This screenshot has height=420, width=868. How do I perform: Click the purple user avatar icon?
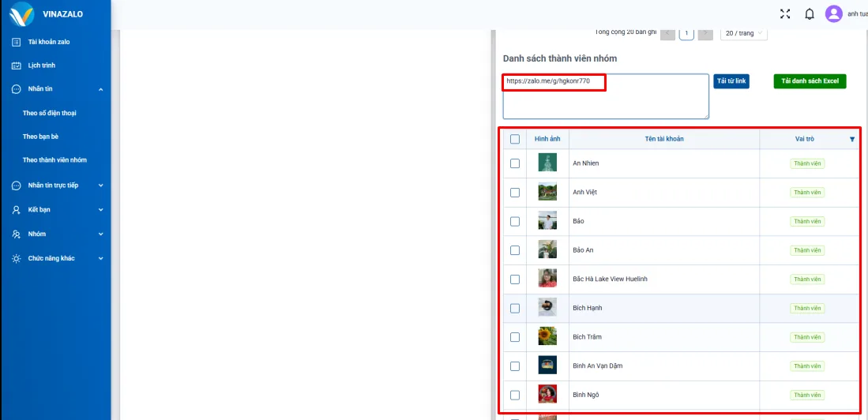pos(833,13)
